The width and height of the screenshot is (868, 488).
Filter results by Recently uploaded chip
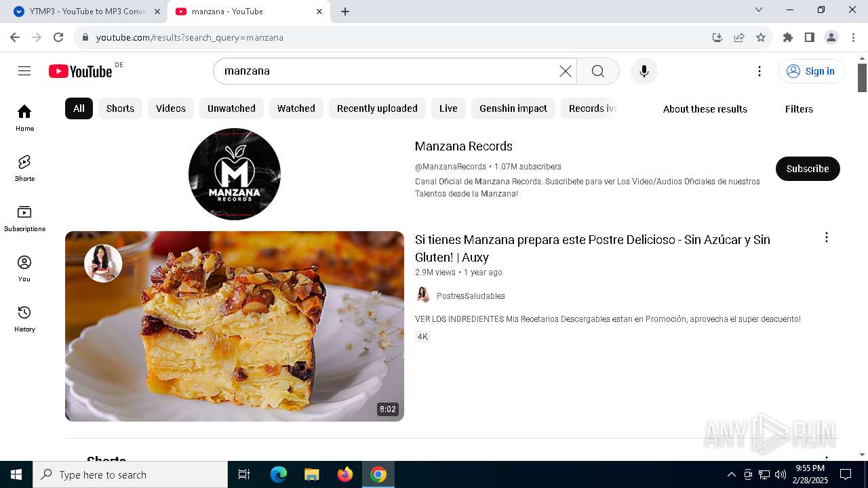[x=377, y=108]
